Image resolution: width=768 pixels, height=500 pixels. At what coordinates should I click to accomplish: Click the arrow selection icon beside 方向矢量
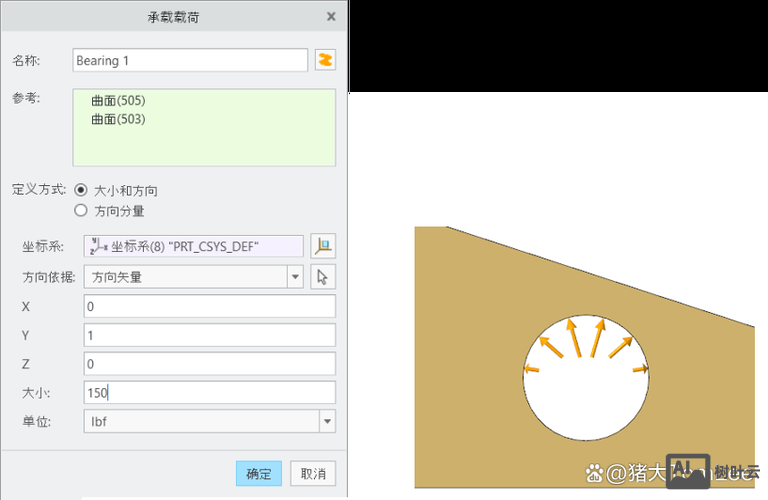click(322, 277)
